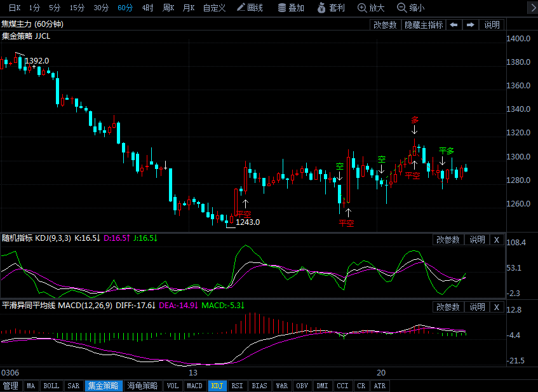Image resolution: width=538 pixels, height=392 pixels.
Task: Select the 60分 period
Action: (125, 8)
